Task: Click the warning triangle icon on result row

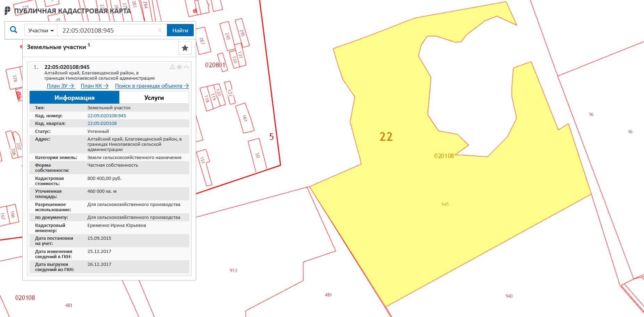Action: [x=172, y=67]
